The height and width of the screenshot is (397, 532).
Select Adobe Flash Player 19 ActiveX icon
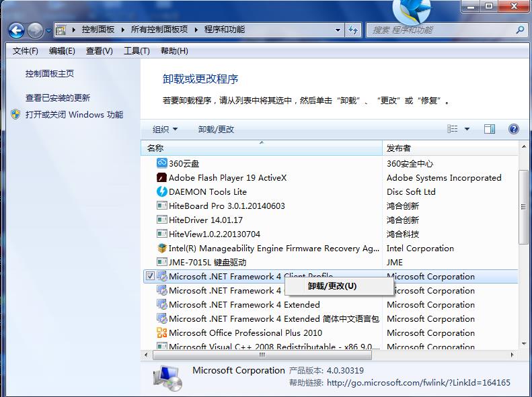tap(162, 177)
